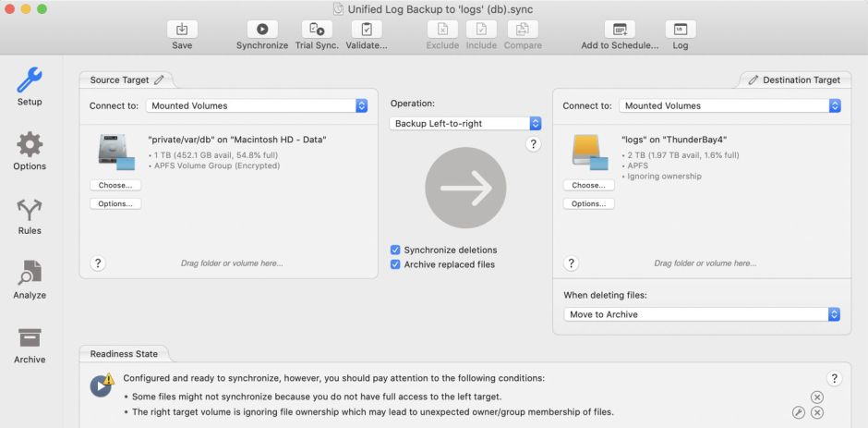
Task: Select the Destination Target tab
Action: pos(795,79)
